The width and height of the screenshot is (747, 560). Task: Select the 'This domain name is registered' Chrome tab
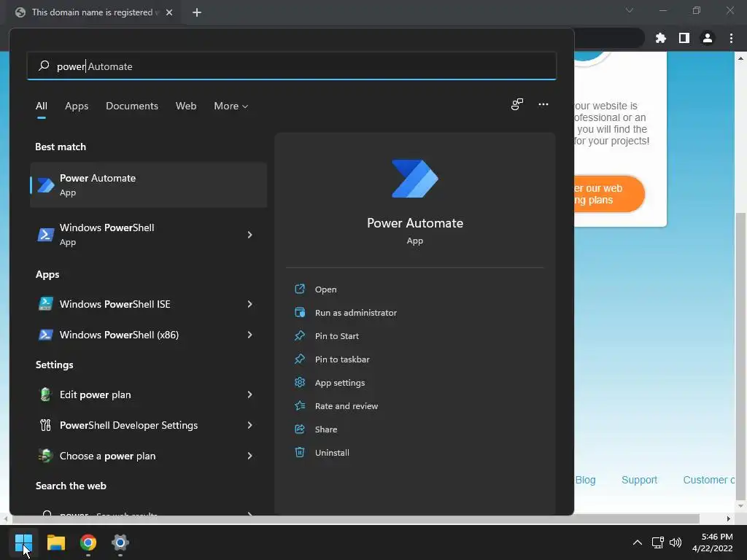pyautogui.click(x=93, y=12)
